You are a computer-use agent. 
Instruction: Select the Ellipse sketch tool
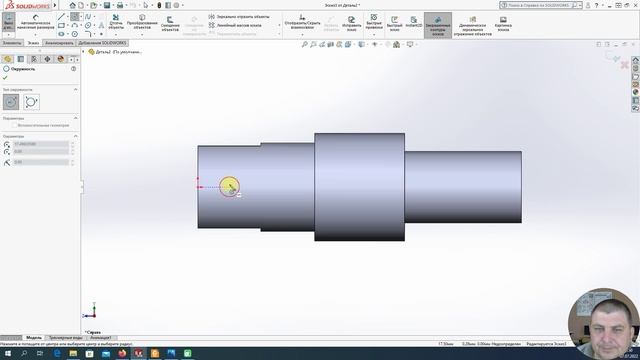tap(88, 25)
